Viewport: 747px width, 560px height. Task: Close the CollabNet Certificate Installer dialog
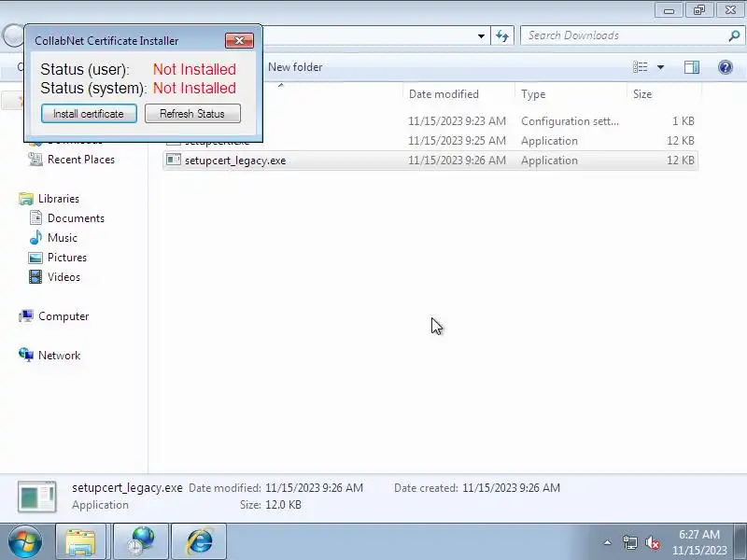[239, 41]
